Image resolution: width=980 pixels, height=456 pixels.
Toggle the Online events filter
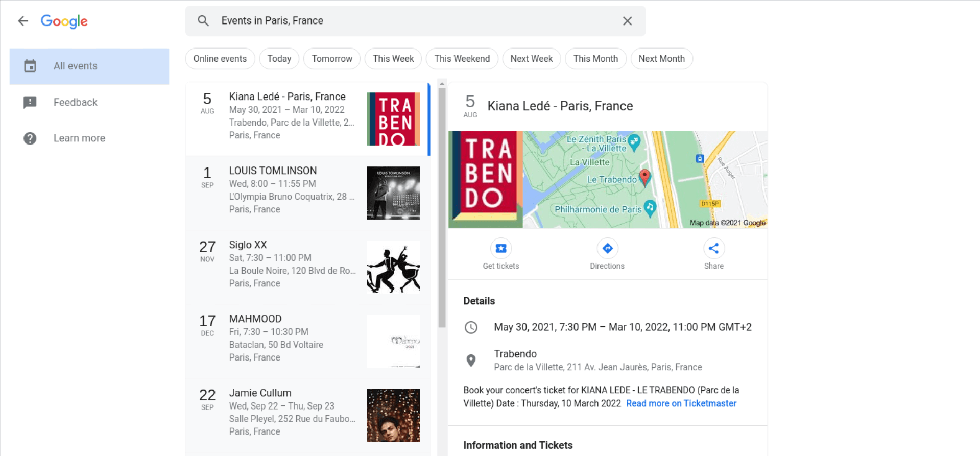coord(220,58)
